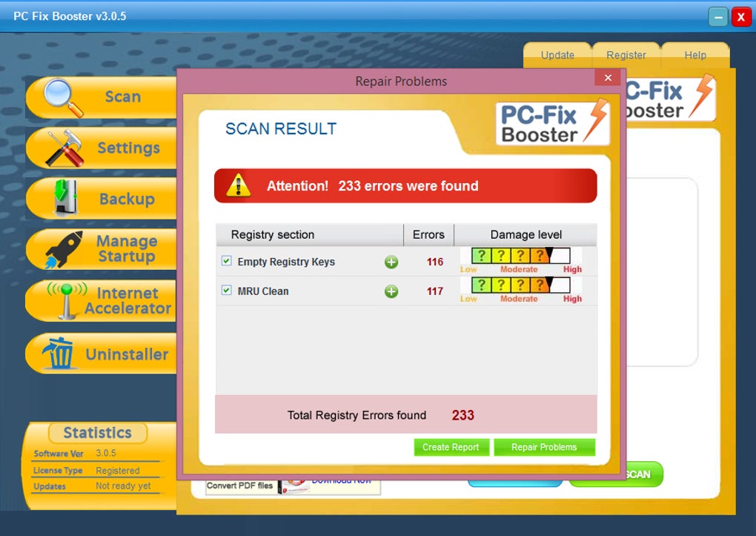Click the Scan magnifying glass icon
This screenshot has height=536, width=756.
click(x=63, y=97)
